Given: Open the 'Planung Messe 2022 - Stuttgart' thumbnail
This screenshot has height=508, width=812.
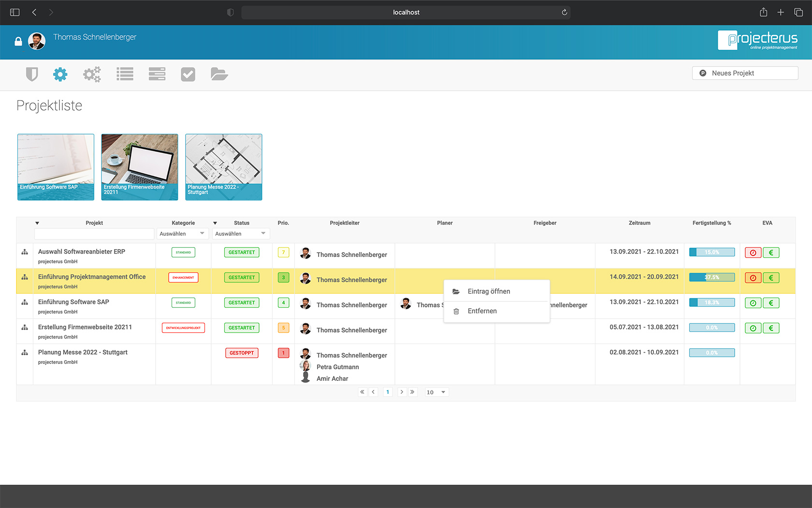Looking at the screenshot, I should [x=224, y=167].
